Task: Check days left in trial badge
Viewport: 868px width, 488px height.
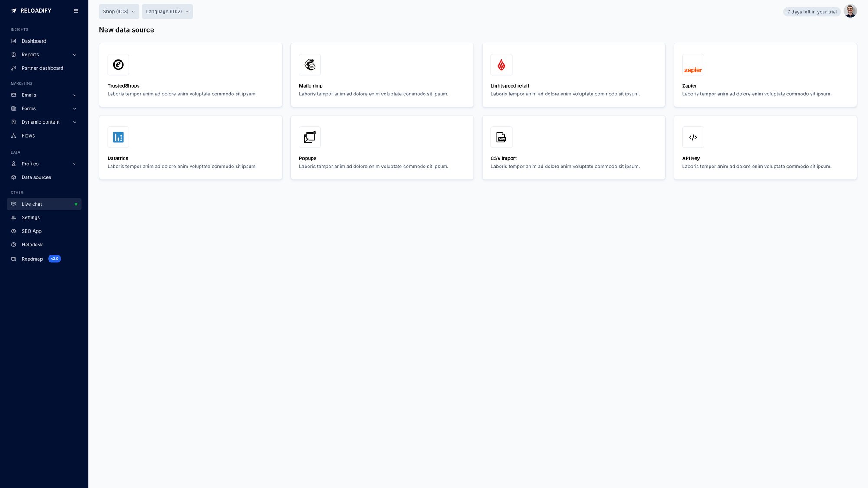Action: click(812, 12)
